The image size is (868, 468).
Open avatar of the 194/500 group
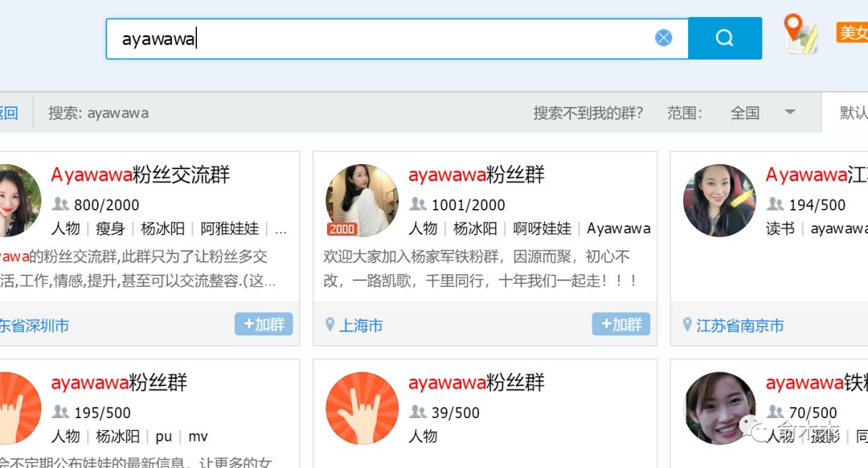click(x=719, y=200)
